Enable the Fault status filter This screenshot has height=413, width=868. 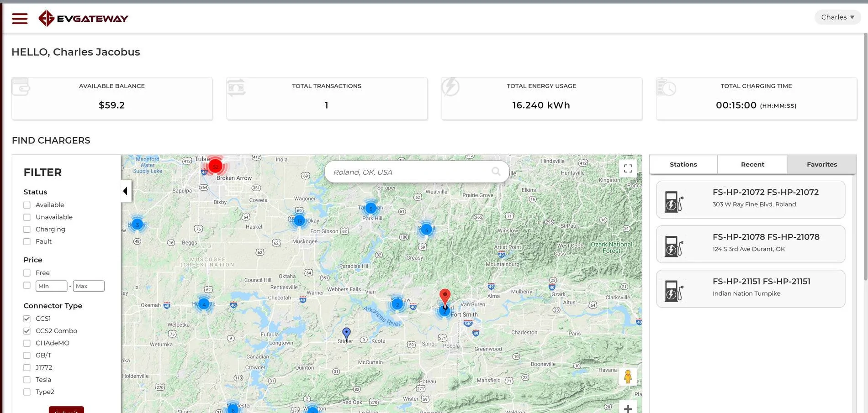(x=27, y=242)
